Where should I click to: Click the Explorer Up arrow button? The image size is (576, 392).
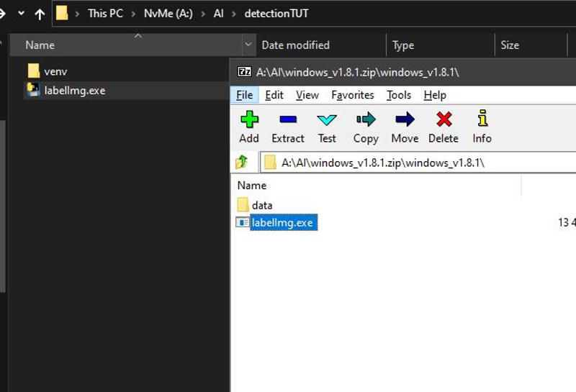[40, 14]
